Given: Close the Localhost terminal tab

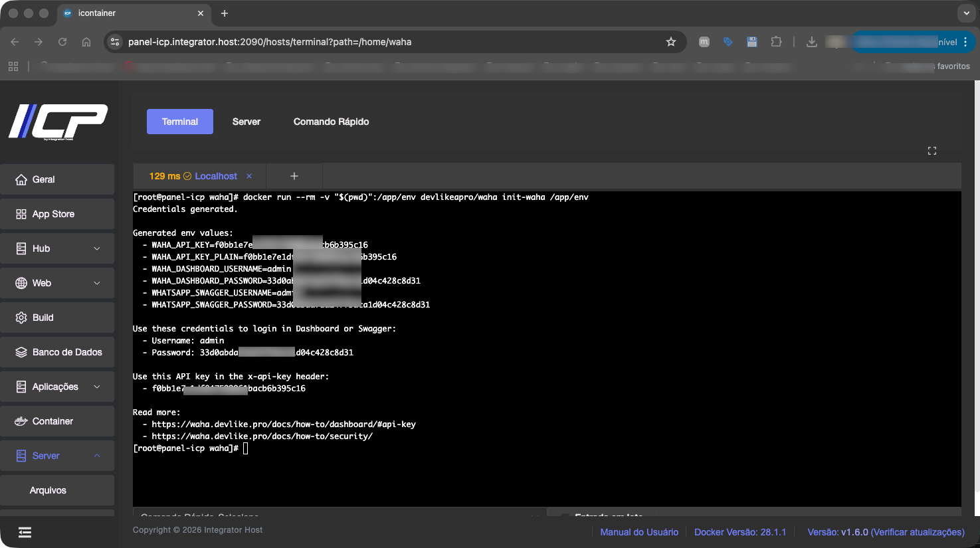Looking at the screenshot, I should pyautogui.click(x=249, y=176).
